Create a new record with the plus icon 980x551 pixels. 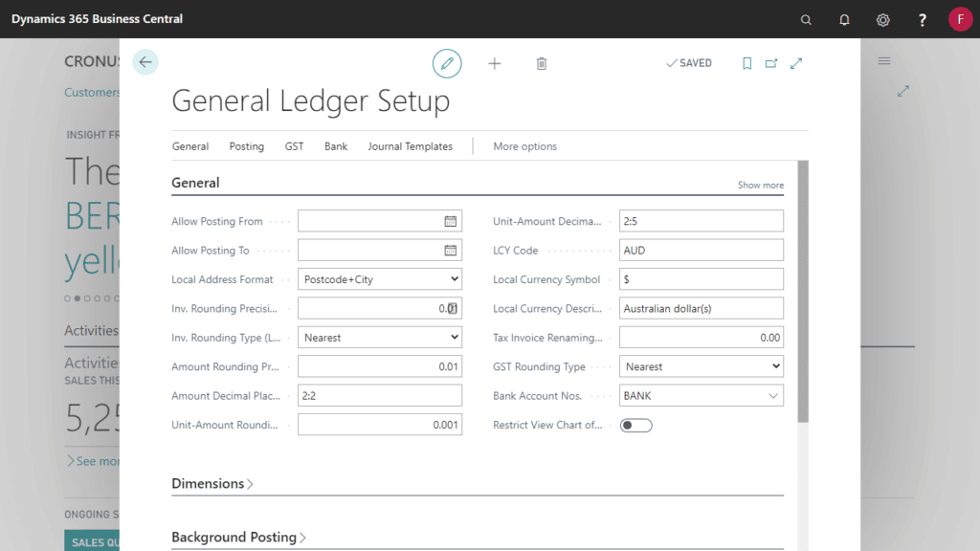coord(495,63)
